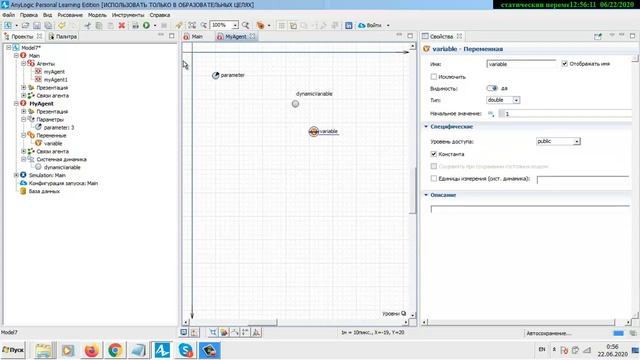Open the Файл menu

[x=9, y=15]
